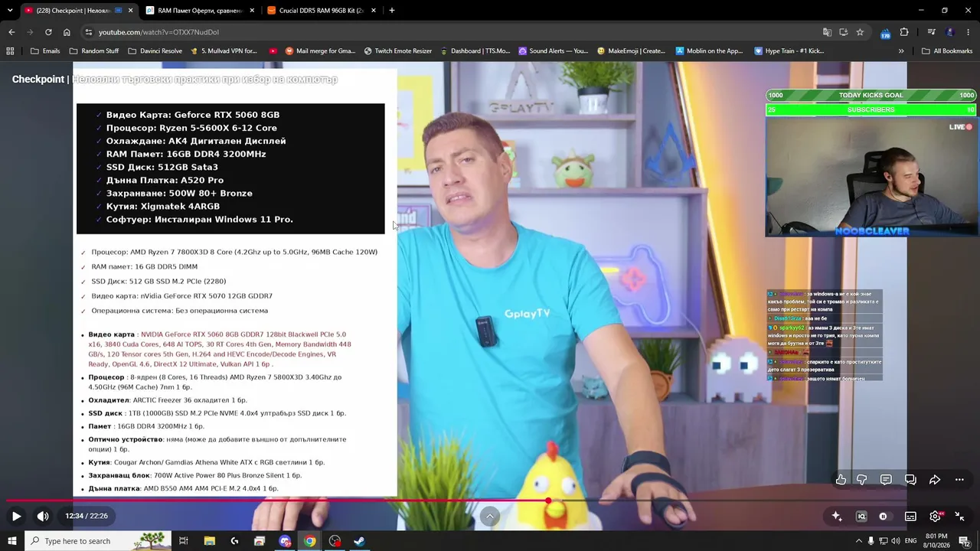Screen dimensions: 980x551
Task: Expand the up-arrow chevron below the video
Action: (490, 517)
